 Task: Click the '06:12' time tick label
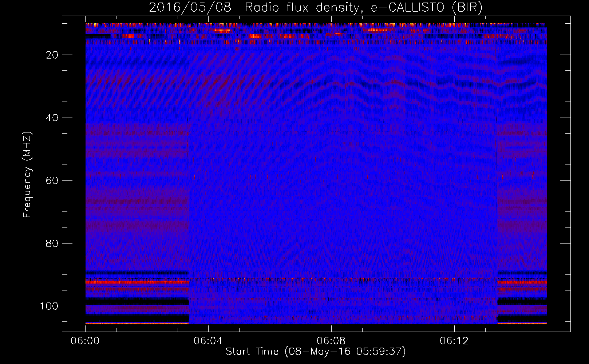coord(454,341)
